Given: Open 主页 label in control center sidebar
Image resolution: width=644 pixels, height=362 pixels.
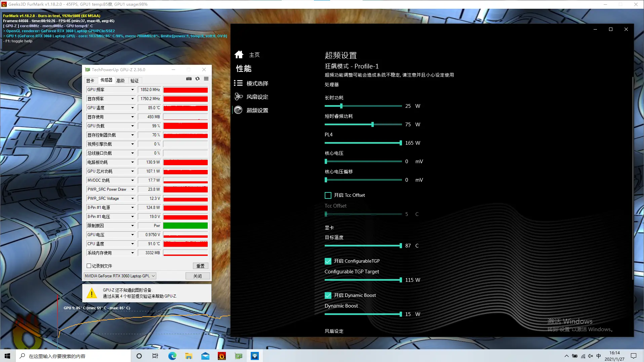Looking at the screenshot, I should coord(254,55).
